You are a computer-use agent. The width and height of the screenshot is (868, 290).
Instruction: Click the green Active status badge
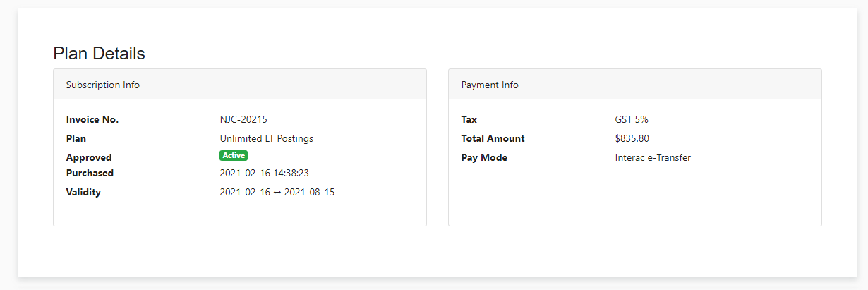pos(234,155)
